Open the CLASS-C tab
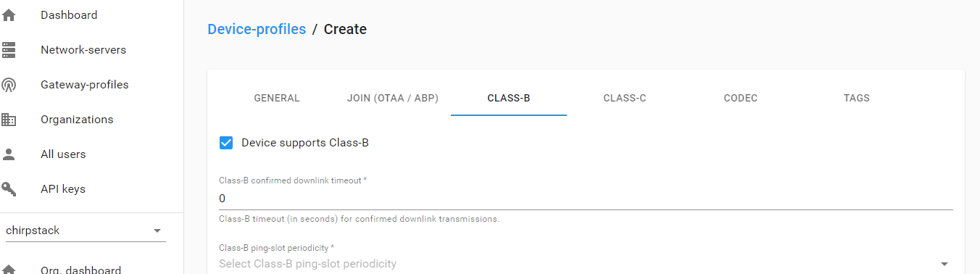Image resolution: width=980 pixels, height=274 pixels. tap(625, 98)
